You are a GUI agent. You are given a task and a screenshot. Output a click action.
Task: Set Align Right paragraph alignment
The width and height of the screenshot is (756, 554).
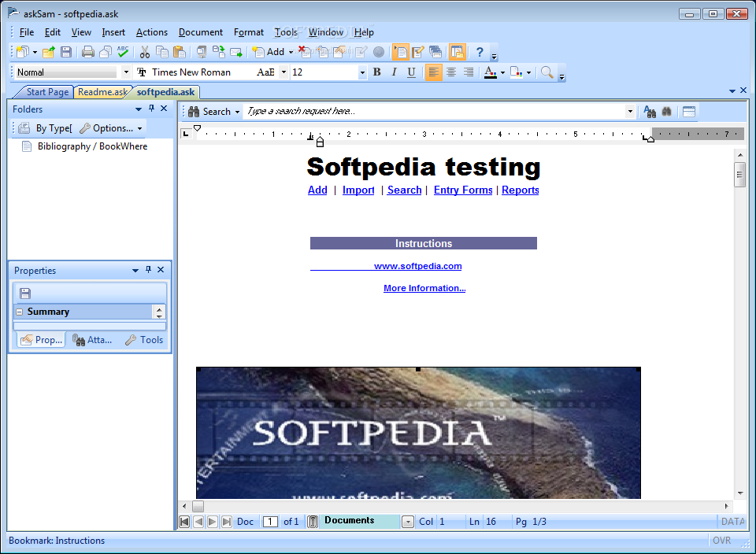468,72
